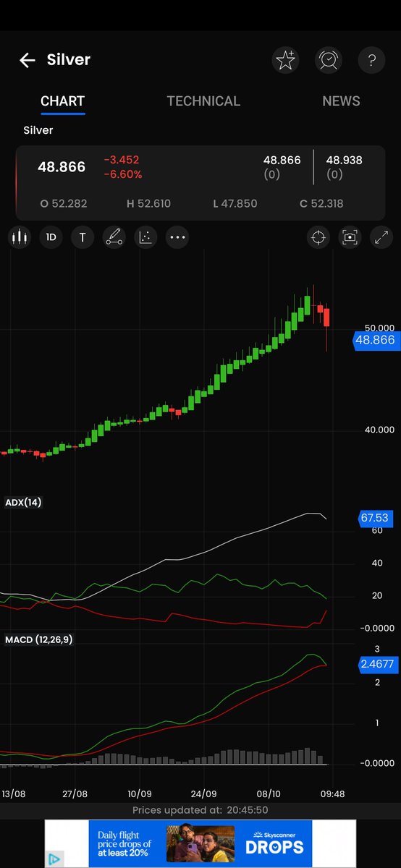
Task: Open the Skyscanner DROPS advertisement banner
Action: point(200,843)
